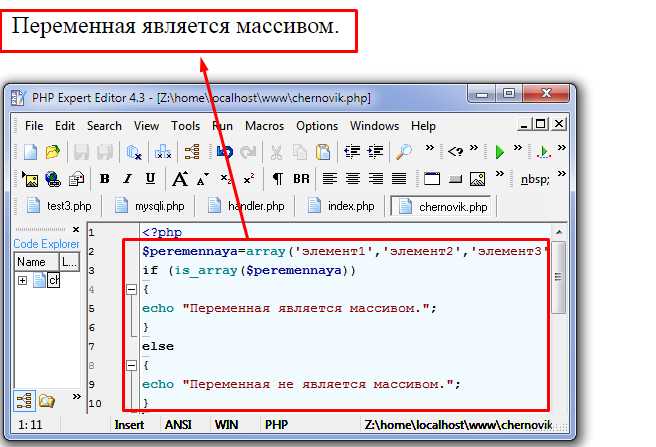Open the Options menu
Viewport: 656px width, 447px height.
pyautogui.click(x=317, y=126)
